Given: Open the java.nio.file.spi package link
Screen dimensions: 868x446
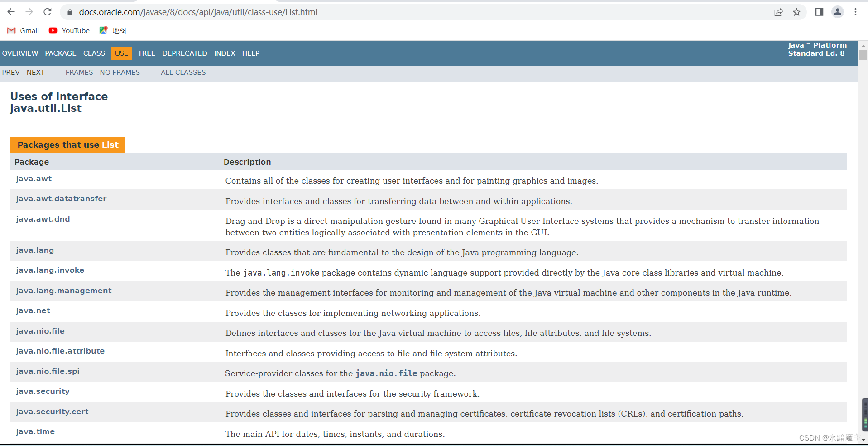Looking at the screenshot, I should pos(48,372).
